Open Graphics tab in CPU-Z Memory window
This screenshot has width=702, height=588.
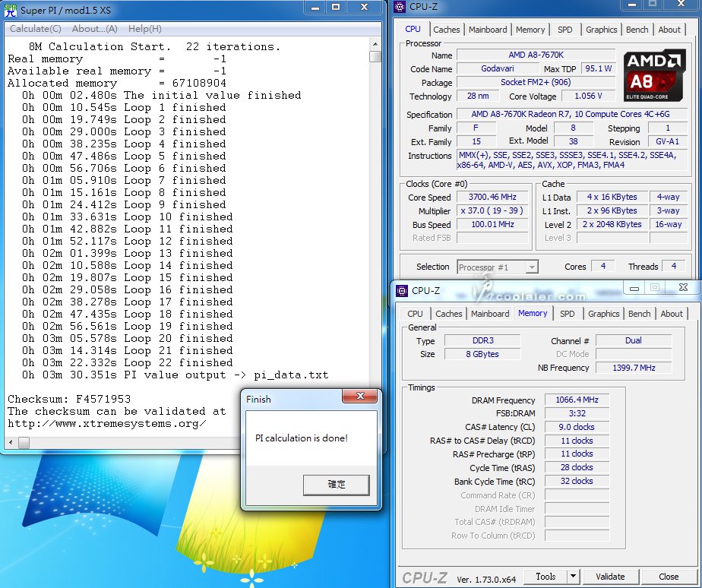(x=603, y=314)
